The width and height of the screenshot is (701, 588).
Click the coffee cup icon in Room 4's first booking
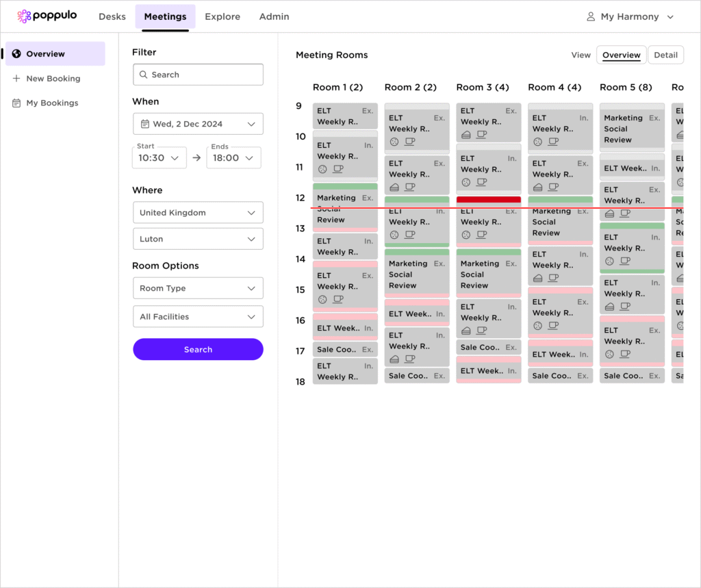(x=553, y=142)
